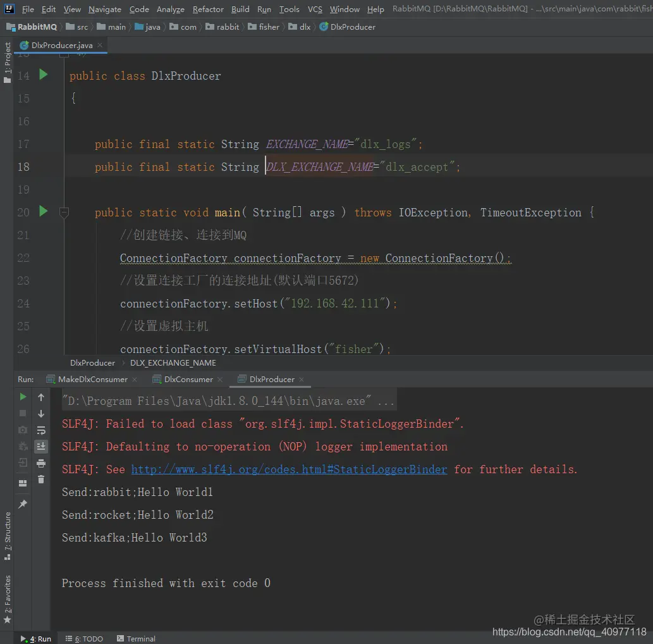The width and height of the screenshot is (653, 644).
Task: Close the DlxProducer run tab
Action: (x=302, y=380)
